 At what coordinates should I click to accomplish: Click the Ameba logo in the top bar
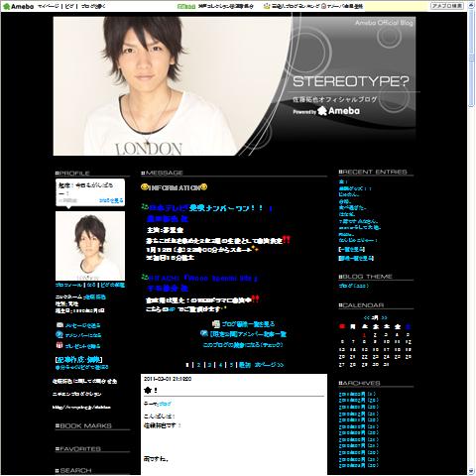tap(18, 6)
